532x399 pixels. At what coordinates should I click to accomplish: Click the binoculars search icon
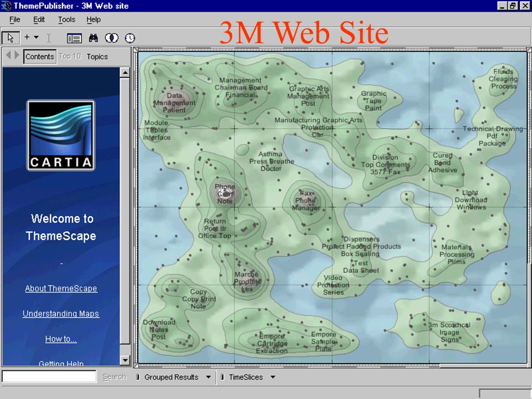point(93,38)
